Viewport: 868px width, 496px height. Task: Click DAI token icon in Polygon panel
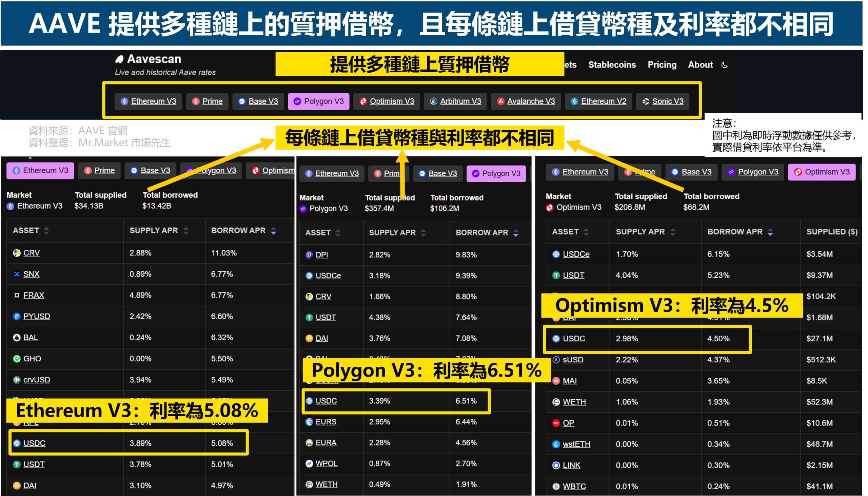[309, 338]
